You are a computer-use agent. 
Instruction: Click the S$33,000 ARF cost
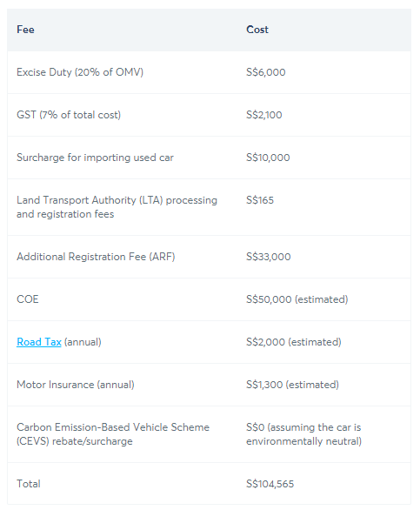click(268, 257)
